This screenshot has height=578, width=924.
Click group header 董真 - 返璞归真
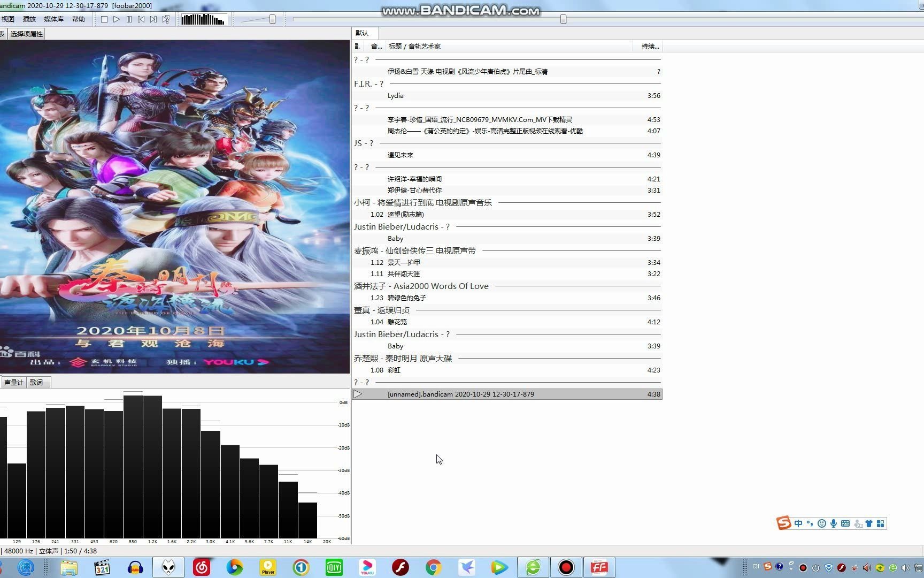click(506, 310)
